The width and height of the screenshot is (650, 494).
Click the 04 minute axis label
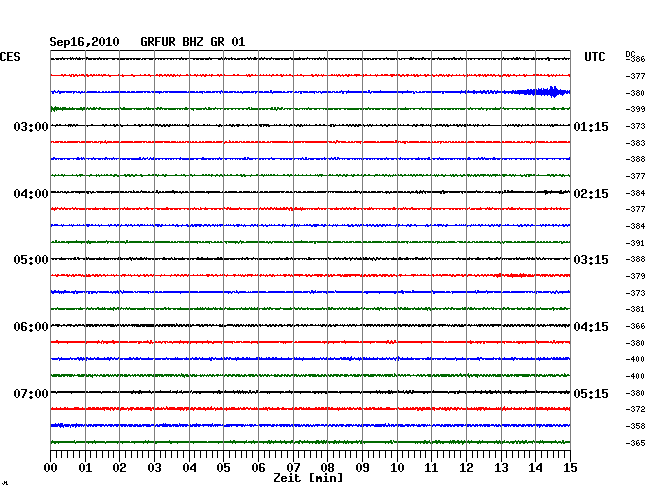[189, 468]
